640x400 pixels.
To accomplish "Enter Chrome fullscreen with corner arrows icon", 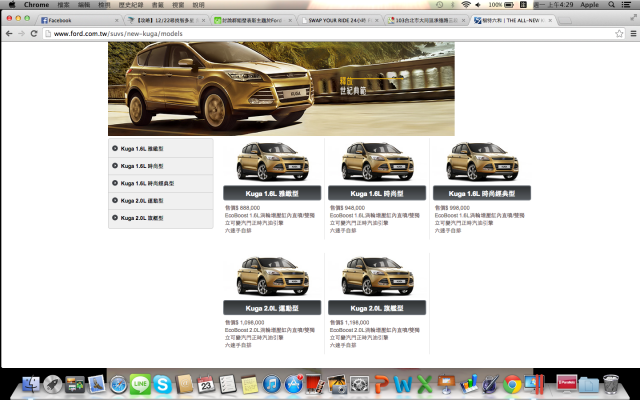I will click(x=633, y=17).
